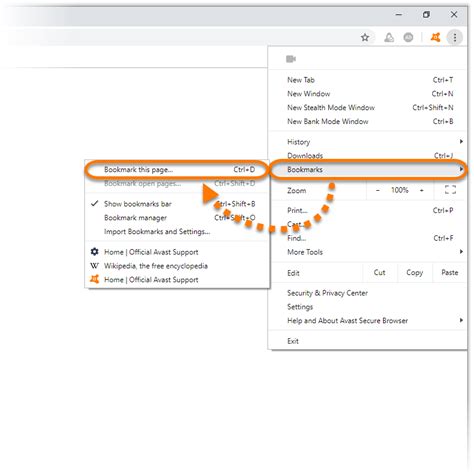Image resolution: width=474 pixels, height=476 pixels.
Task: Select Find in the menu
Action: click(367, 238)
